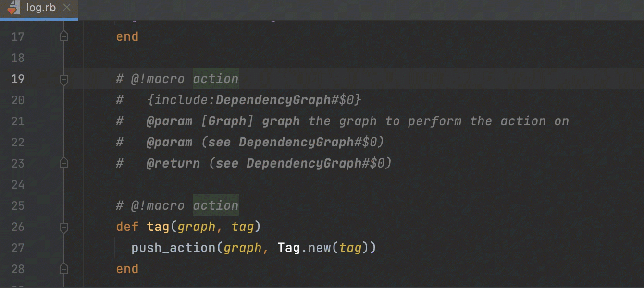
Task: Collapse the macro comment block at line 19
Action: [63, 79]
